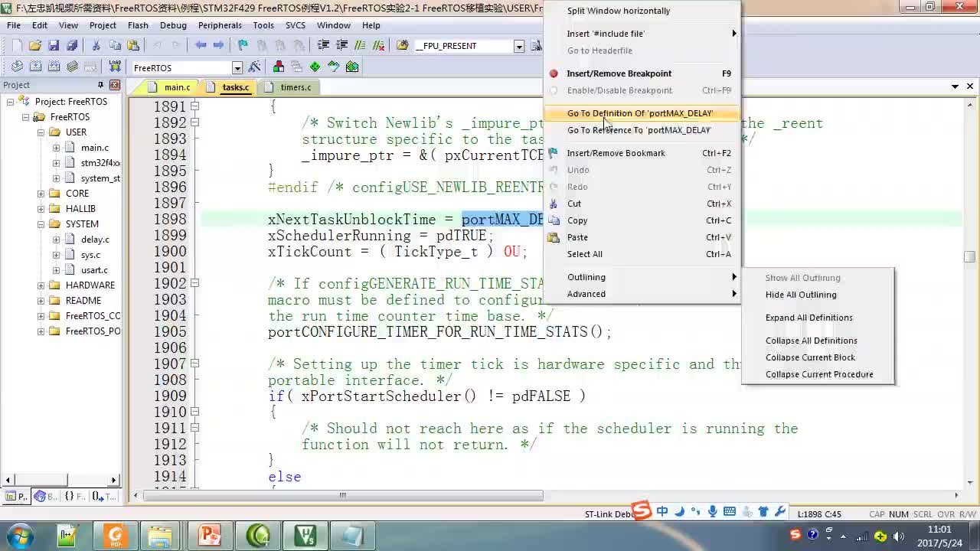Screen dimensions: 980x551
Task: Collapse the SYSTEM folder in project tree
Action: (x=41, y=224)
